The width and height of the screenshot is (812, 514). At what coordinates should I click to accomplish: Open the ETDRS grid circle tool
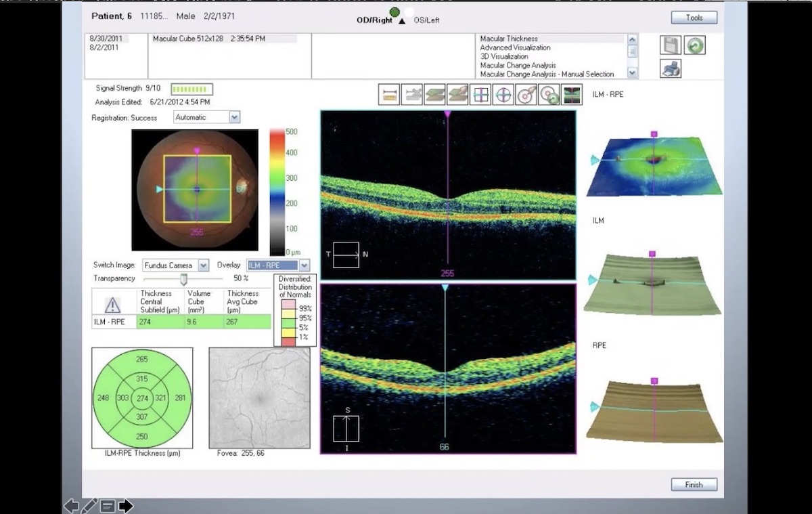click(503, 94)
